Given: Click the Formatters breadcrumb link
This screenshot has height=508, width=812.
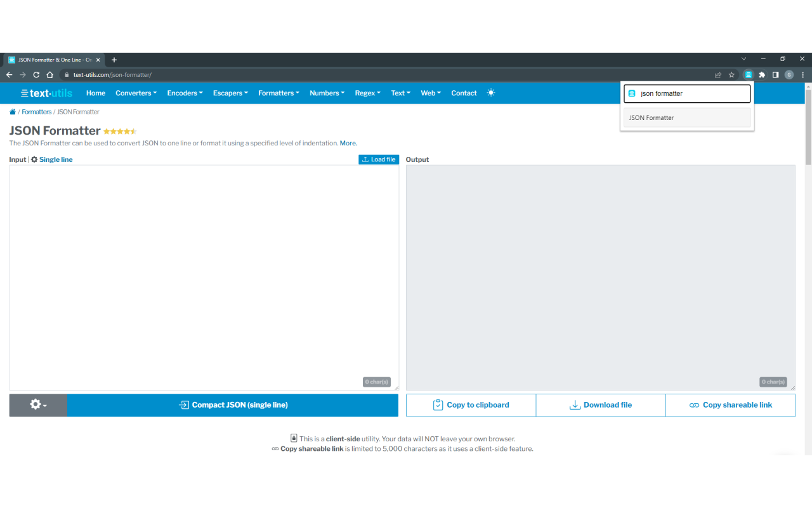Looking at the screenshot, I should click(37, 112).
